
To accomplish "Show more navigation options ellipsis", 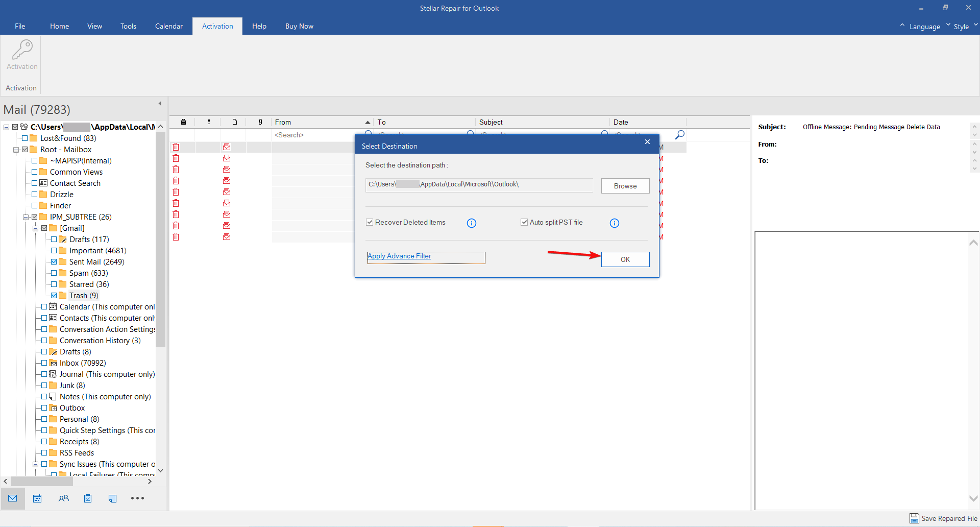I will click(x=137, y=498).
